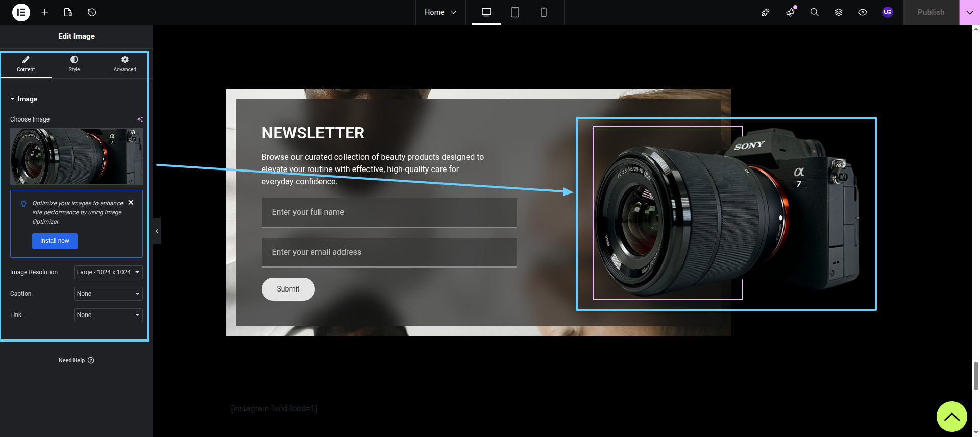Open the Image Resolution dropdown
Viewport: 980px width, 437px height.
(x=108, y=272)
